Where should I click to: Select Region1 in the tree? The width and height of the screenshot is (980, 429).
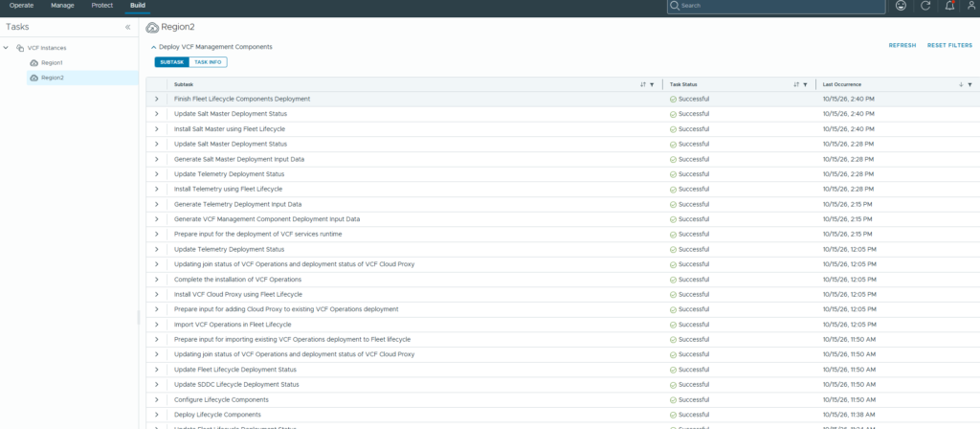point(53,62)
